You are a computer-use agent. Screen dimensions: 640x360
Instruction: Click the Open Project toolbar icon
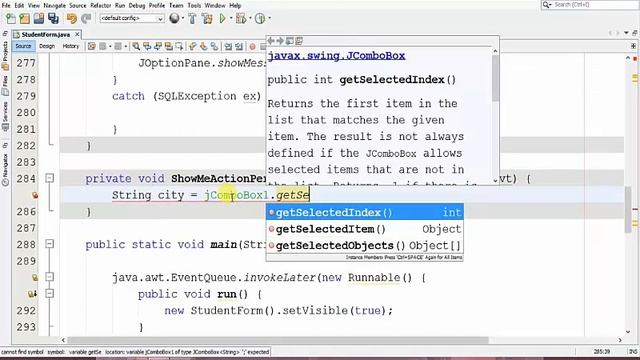[39, 18]
